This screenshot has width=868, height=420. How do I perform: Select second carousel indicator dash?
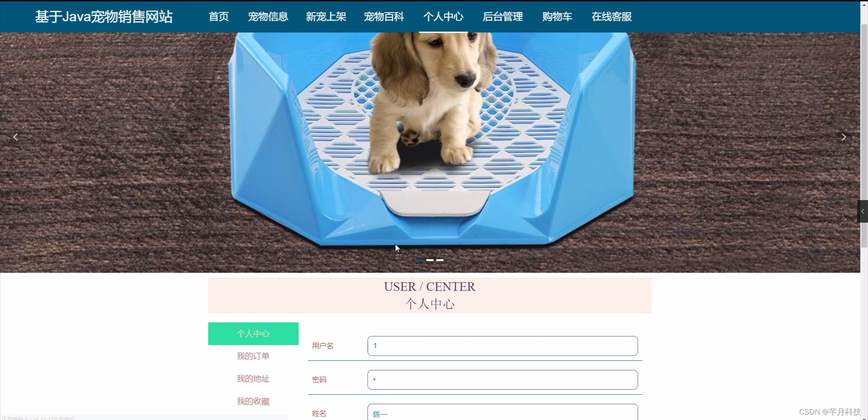click(x=430, y=260)
